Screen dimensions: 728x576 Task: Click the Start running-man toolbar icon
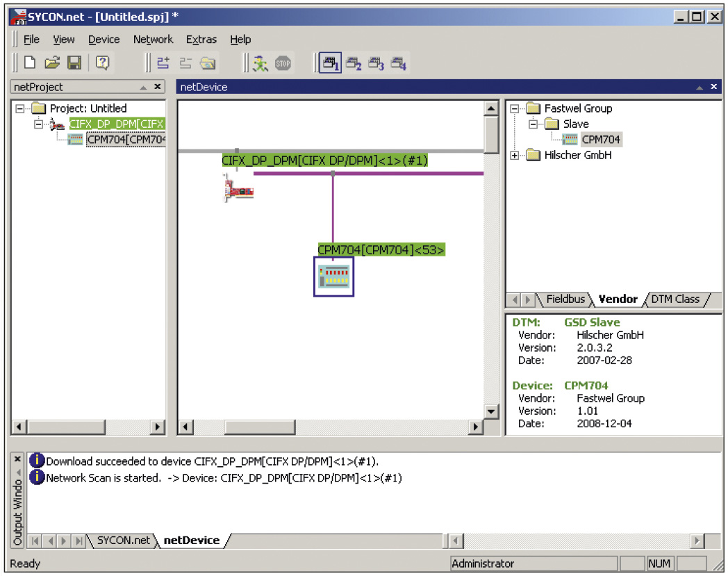point(260,63)
